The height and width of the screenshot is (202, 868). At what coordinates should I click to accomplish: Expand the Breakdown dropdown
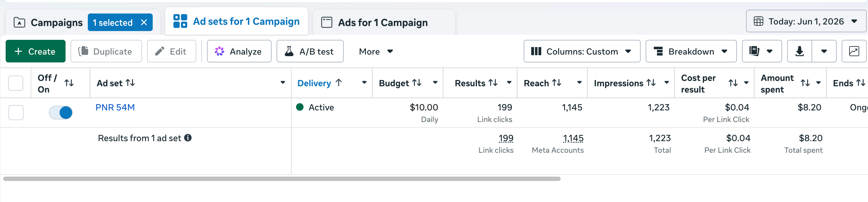pos(691,51)
